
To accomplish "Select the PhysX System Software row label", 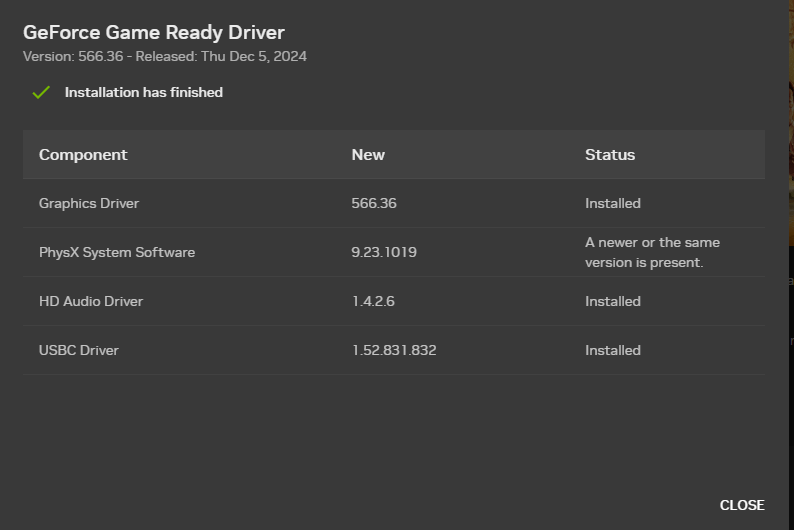I will click(x=117, y=252).
